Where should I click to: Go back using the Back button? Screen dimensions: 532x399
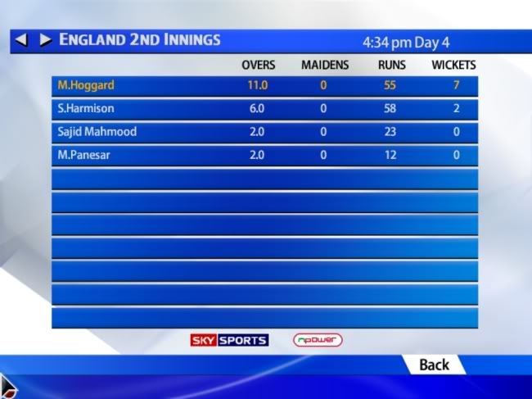click(434, 365)
